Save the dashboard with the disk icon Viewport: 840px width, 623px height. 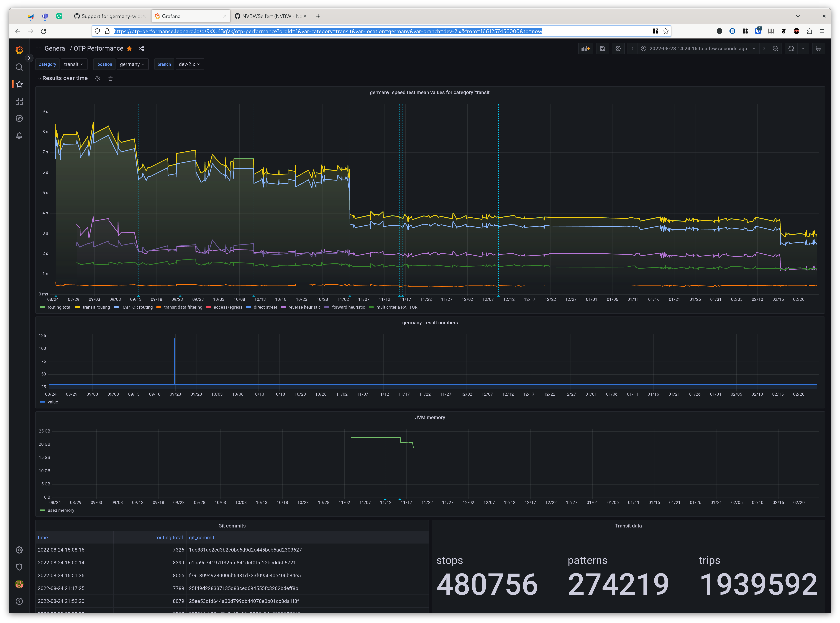pyautogui.click(x=602, y=48)
